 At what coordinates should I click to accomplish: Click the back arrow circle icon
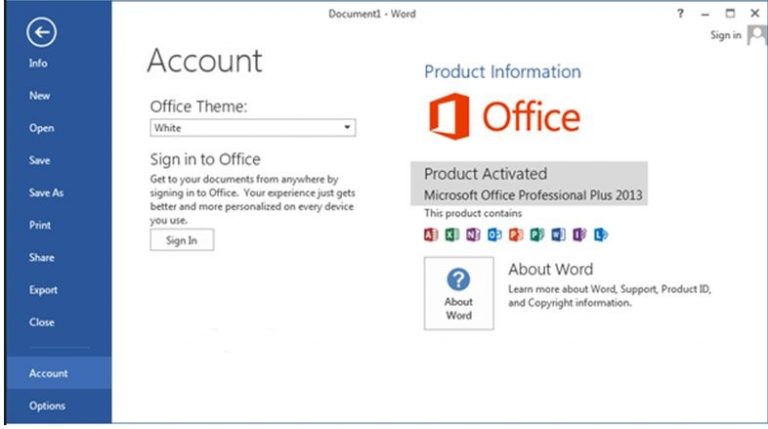click(42, 32)
